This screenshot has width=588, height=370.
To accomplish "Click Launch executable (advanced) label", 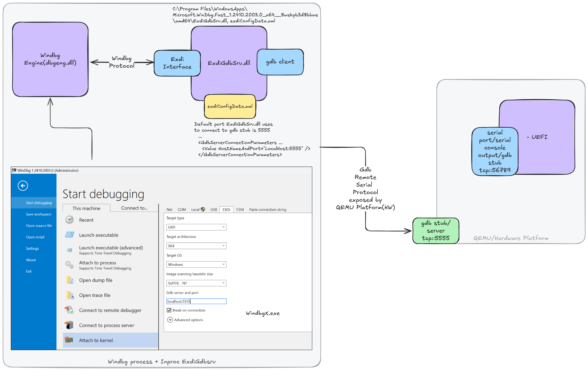I will (111, 248).
